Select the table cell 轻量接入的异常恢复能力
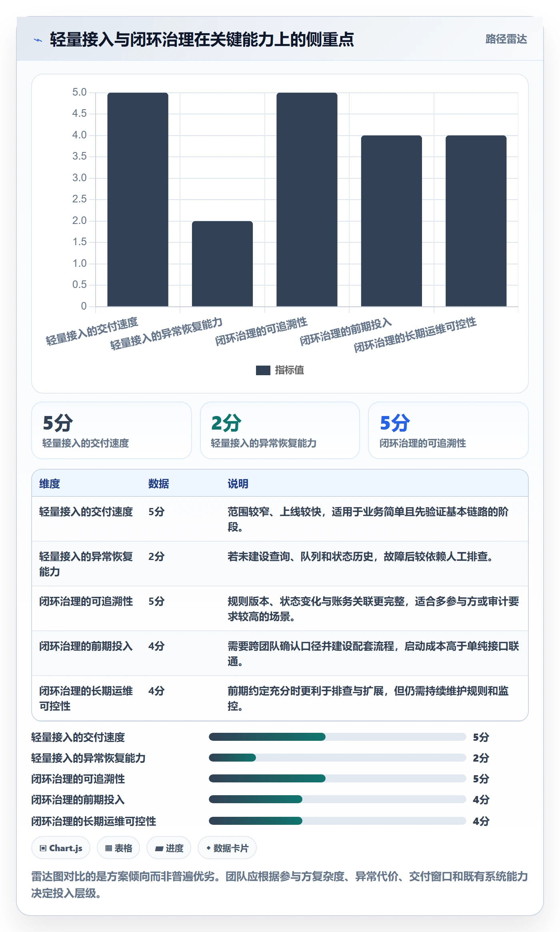This screenshot has width=560, height=932. [x=86, y=564]
